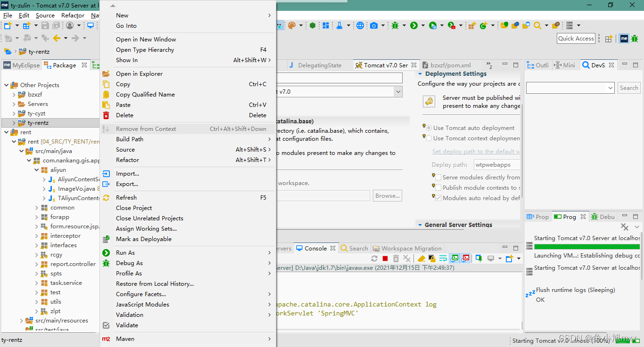
Task: Select ImageVo.java in the package tree
Action: [73, 188]
